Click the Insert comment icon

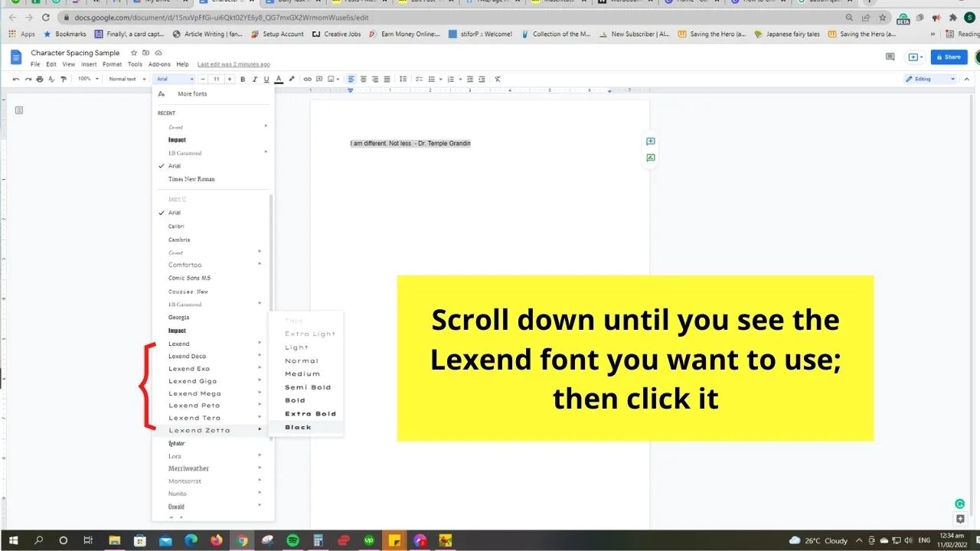[x=319, y=79]
